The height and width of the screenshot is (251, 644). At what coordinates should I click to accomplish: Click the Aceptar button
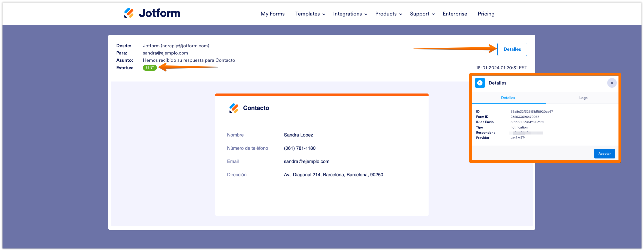tap(604, 153)
